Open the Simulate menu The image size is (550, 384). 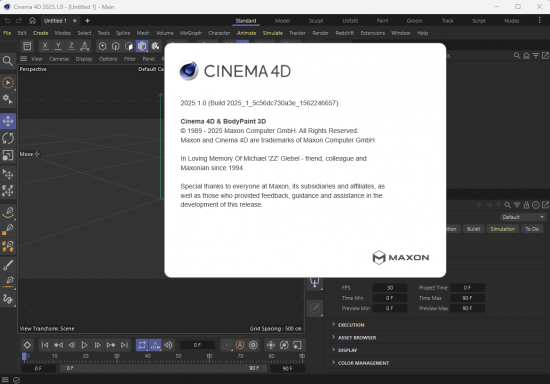(x=273, y=33)
